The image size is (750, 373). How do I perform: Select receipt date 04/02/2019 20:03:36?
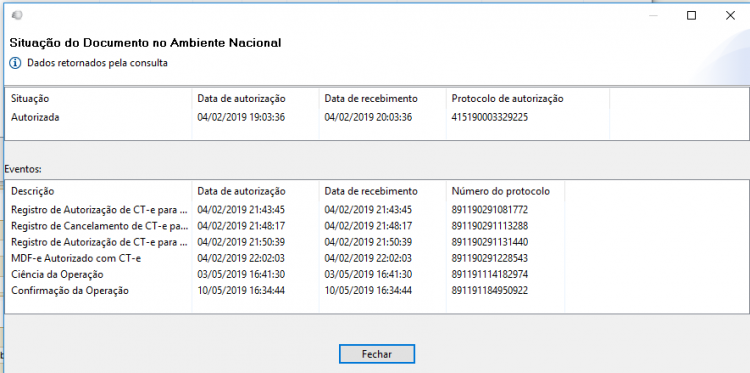click(x=368, y=117)
